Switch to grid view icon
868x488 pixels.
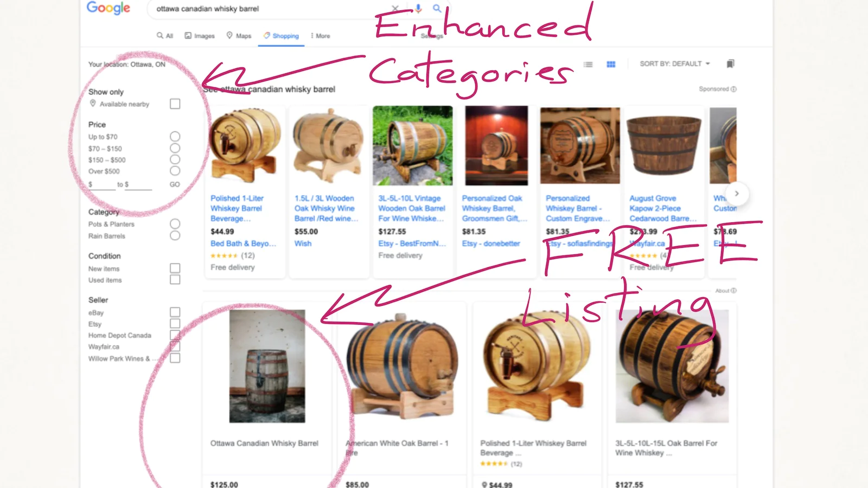click(611, 64)
